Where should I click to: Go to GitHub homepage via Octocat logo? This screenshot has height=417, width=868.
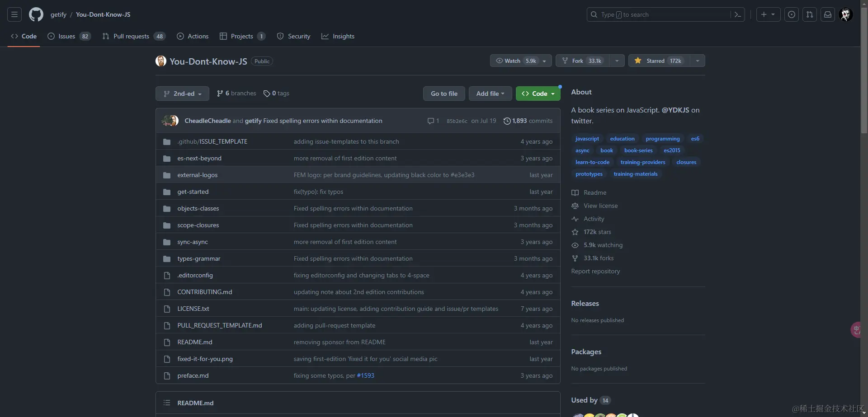pos(36,14)
